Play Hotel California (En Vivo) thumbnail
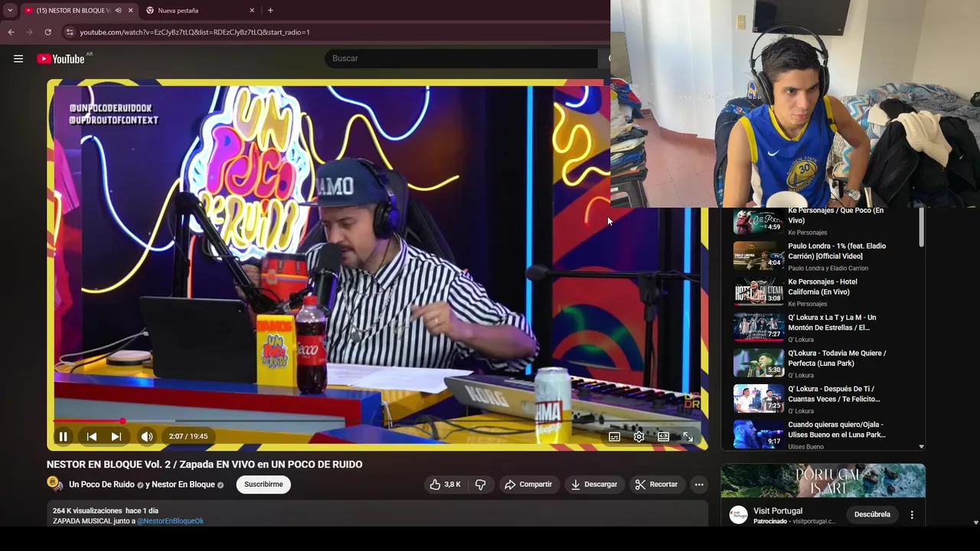Image resolution: width=980 pixels, height=551 pixels. pos(758,292)
